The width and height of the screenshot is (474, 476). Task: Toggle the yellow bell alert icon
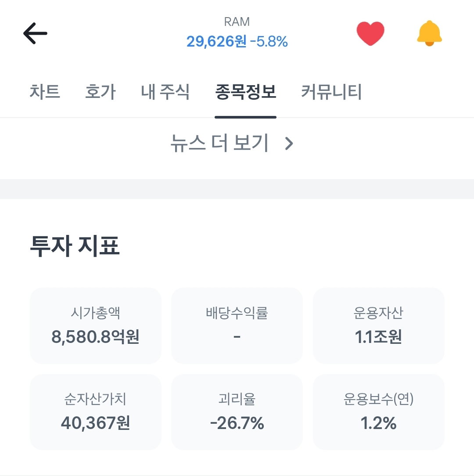click(x=429, y=33)
